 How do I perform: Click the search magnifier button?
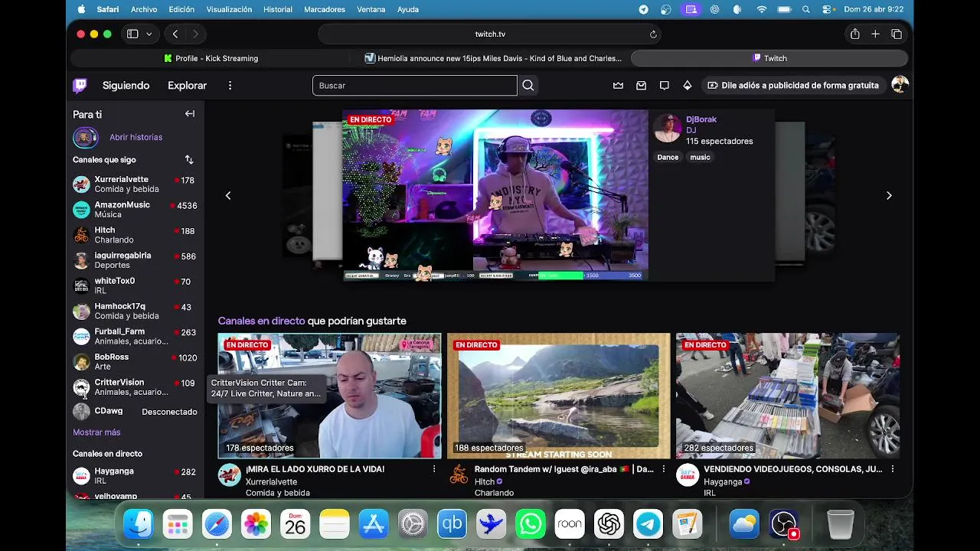click(528, 86)
